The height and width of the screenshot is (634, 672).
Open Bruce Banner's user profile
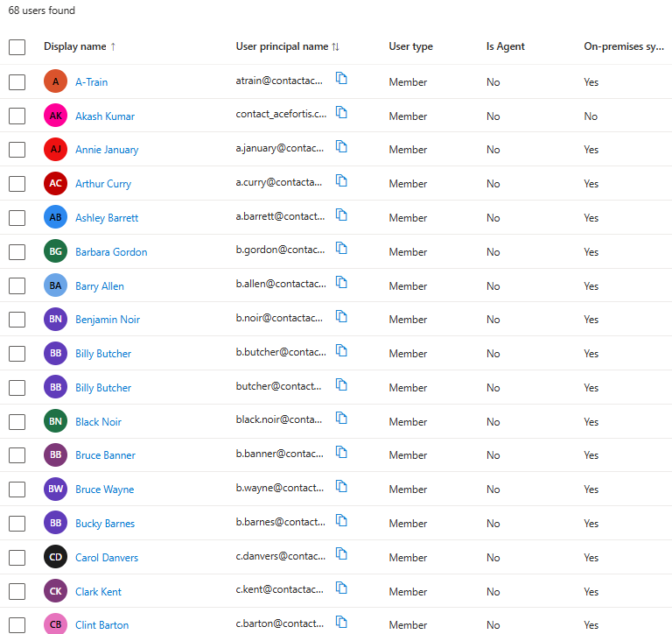(x=105, y=455)
